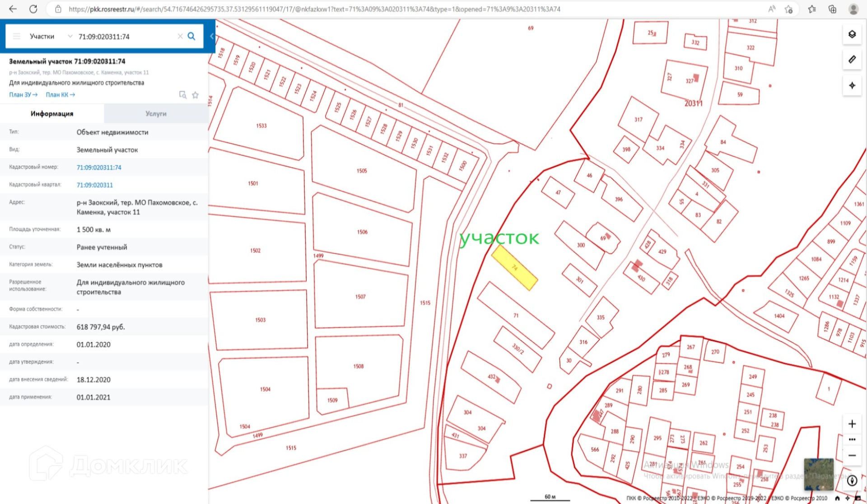The height and width of the screenshot is (504, 867).
Task: Zoom out the map with minus
Action: (x=852, y=455)
